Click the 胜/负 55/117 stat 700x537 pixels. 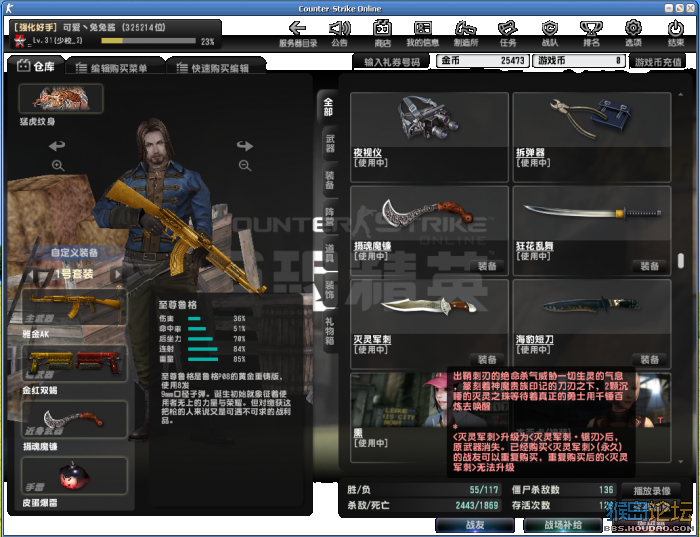[423, 490]
